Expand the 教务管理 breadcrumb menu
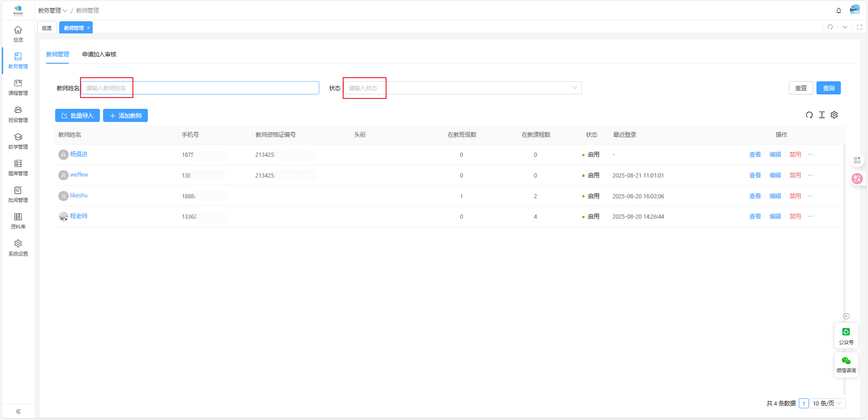868x420 pixels. [52, 10]
